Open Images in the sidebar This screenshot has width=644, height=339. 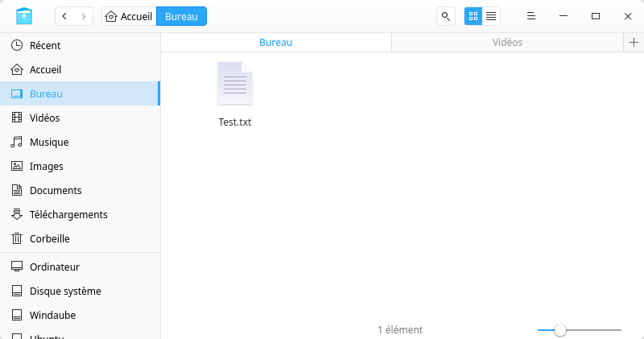[x=80, y=167]
